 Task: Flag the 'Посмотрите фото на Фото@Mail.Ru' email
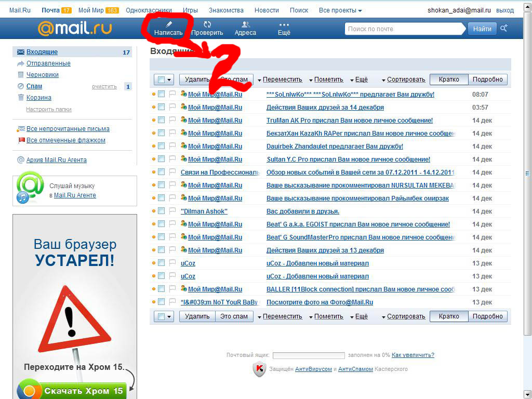[x=172, y=302]
